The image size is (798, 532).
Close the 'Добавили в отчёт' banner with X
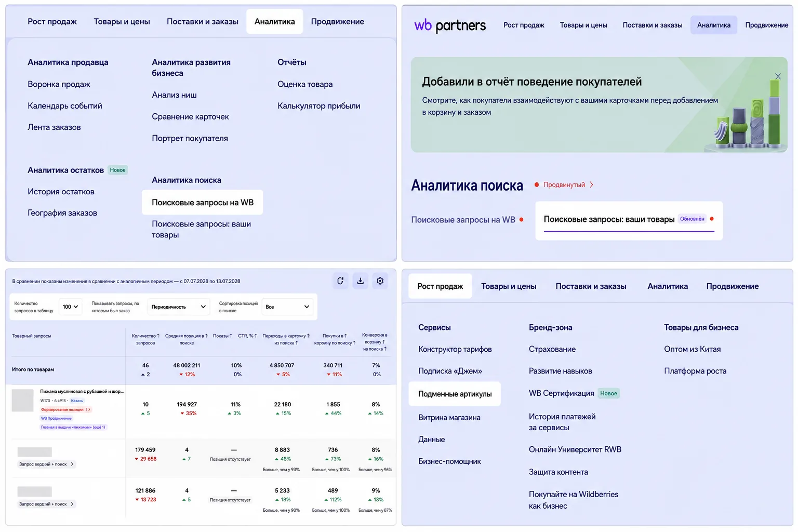pyautogui.click(x=778, y=76)
